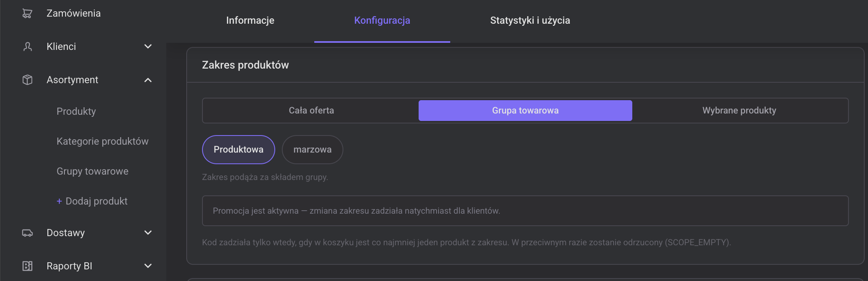
Task: Open Zamówienia in the sidebar
Action: 74,13
